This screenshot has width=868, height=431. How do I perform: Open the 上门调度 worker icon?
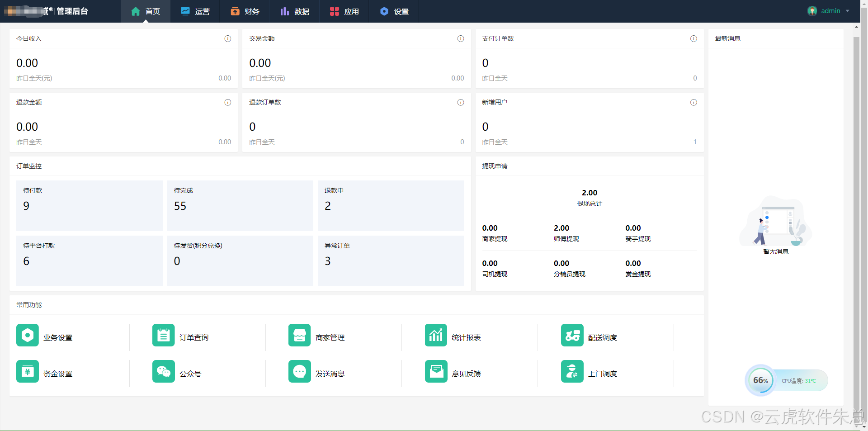click(572, 371)
